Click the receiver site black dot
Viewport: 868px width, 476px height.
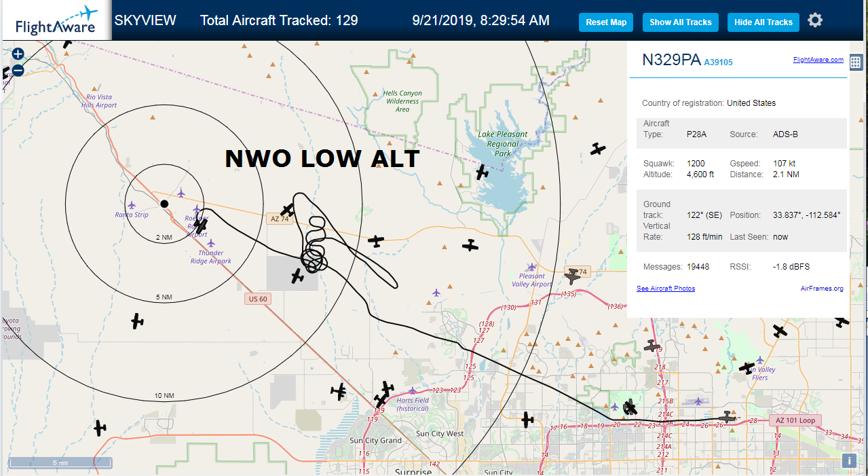pos(164,204)
